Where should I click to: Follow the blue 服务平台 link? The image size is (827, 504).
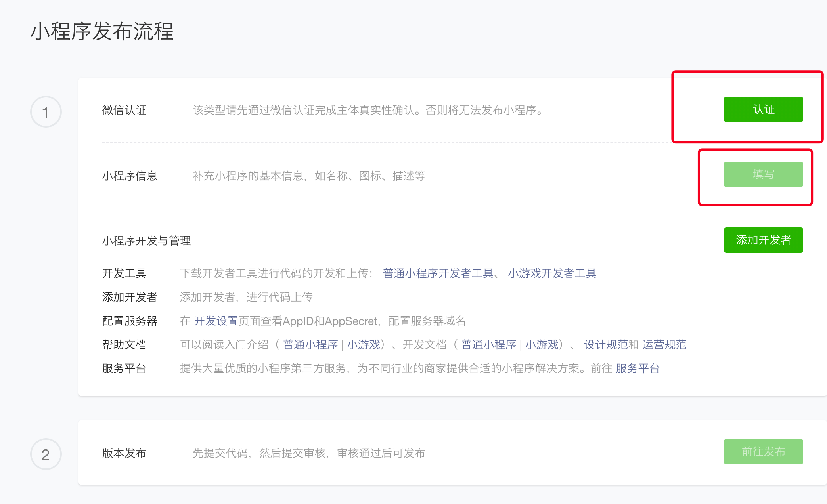pos(637,368)
